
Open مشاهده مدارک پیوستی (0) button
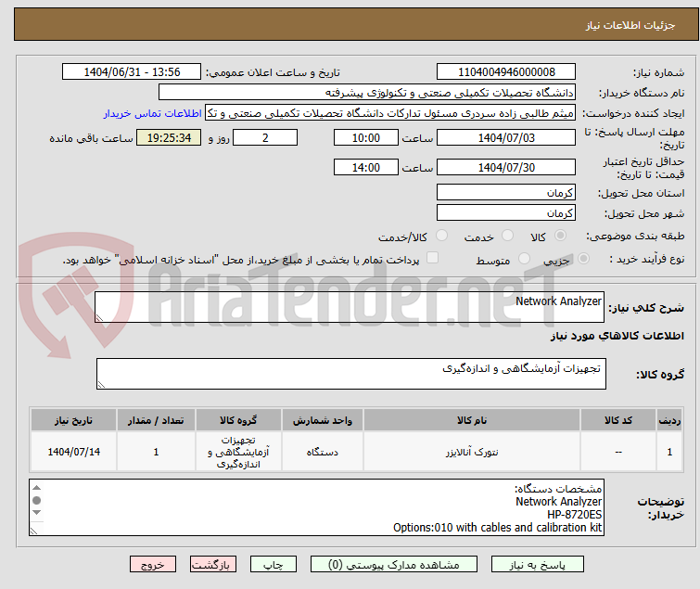(x=394, y=565)
